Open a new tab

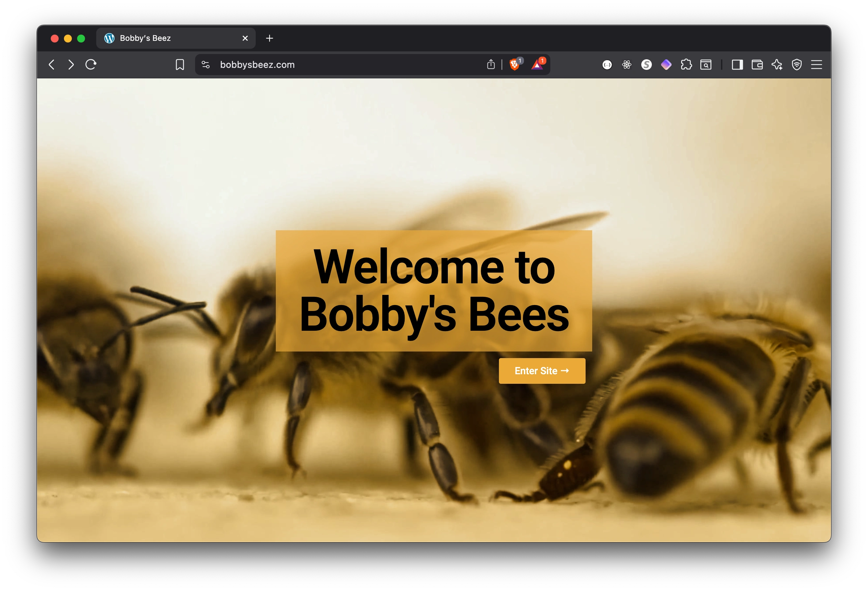(269, 38)
